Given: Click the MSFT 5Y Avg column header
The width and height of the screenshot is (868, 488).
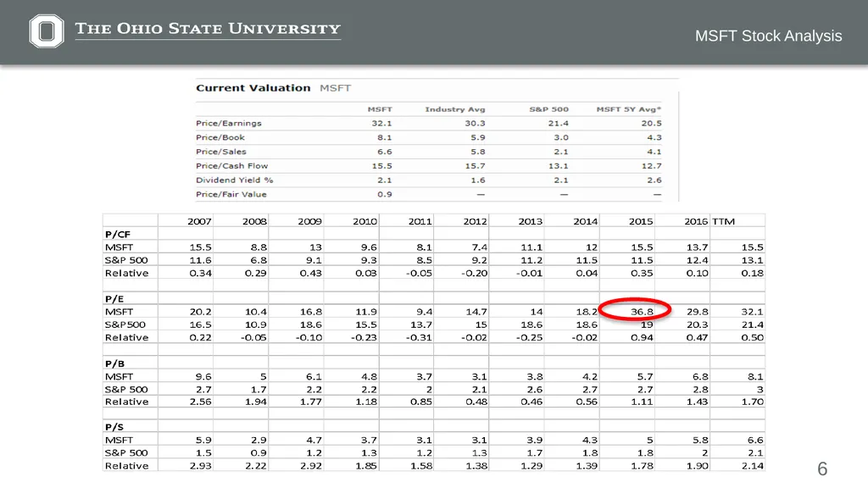Looking at the screenshot, I should pyautogui.click(x=629, y=109).
